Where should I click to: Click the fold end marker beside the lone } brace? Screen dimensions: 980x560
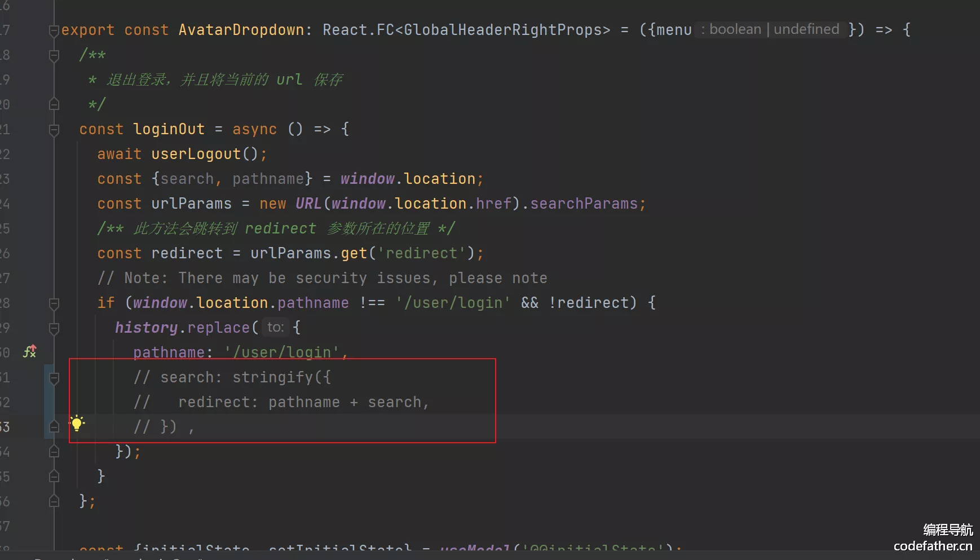point(54,477)
